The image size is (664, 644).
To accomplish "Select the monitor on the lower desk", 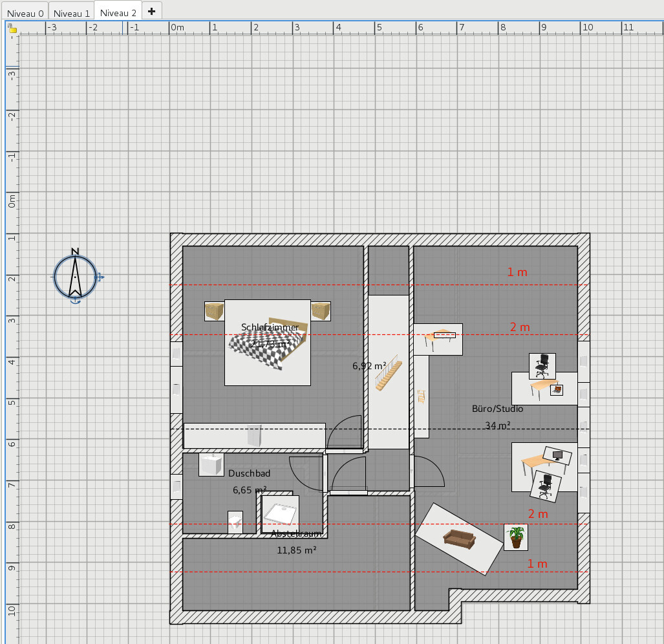I will pos(556,455).
